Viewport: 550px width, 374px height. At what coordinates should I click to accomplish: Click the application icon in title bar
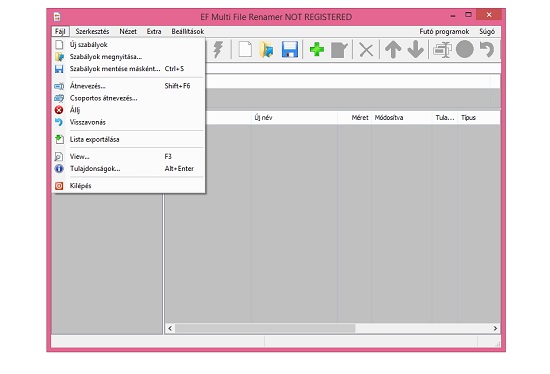pyautogui.click(x=58, y=16)
